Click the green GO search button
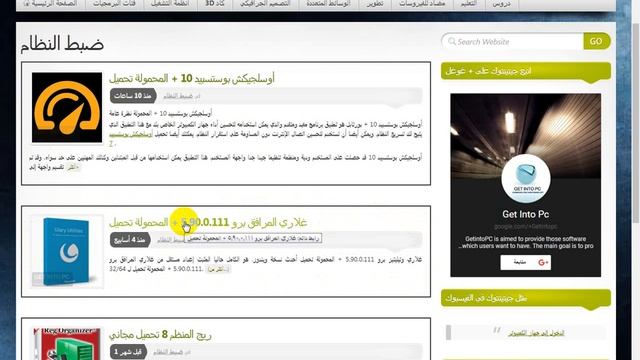The height and width of the screenshot is (360, 640). [596, 41]
